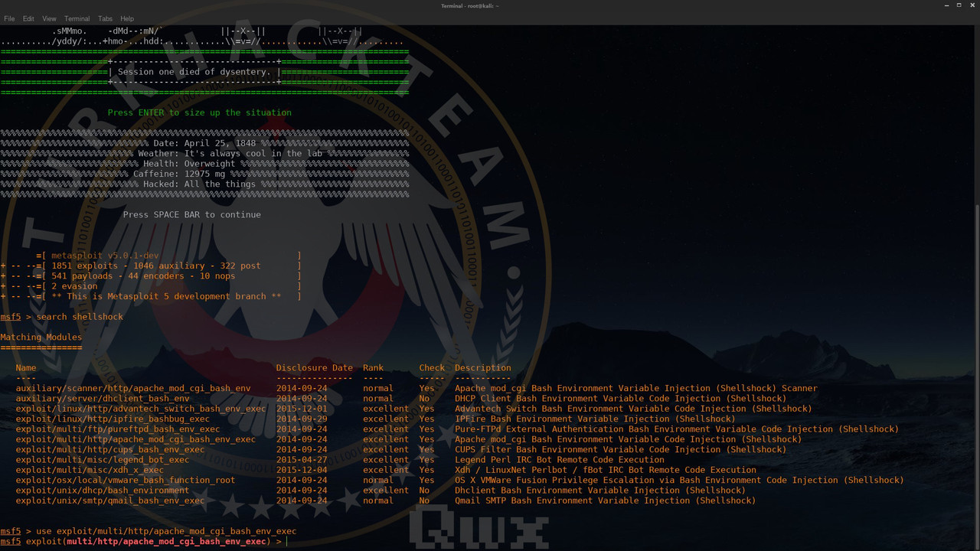The image size is (980, 551).
Task: Click the 'DHCP Client Bash Environment Variable Code Injection' description
Action: click(620, 399)
